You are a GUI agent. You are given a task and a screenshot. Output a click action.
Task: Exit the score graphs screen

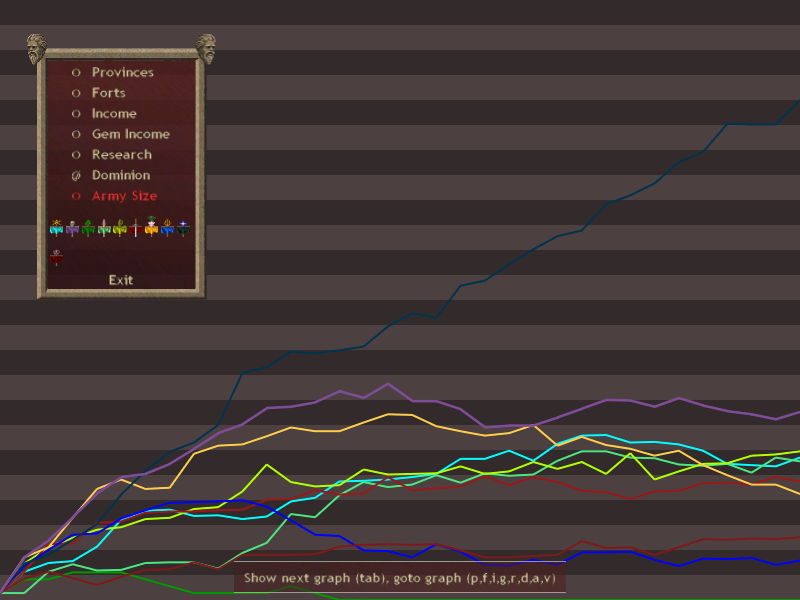(121, 280)
